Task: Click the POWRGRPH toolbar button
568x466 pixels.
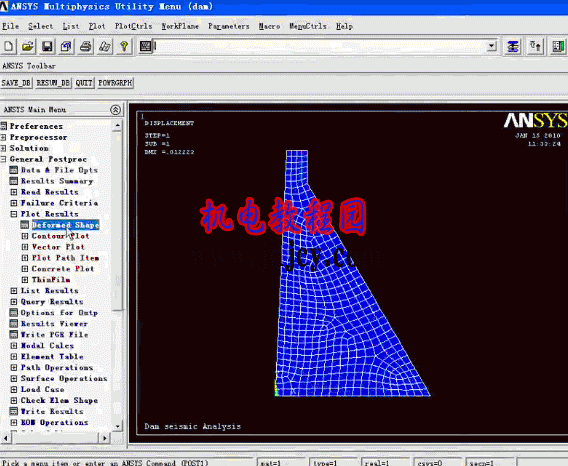Action: coord(115,83)
